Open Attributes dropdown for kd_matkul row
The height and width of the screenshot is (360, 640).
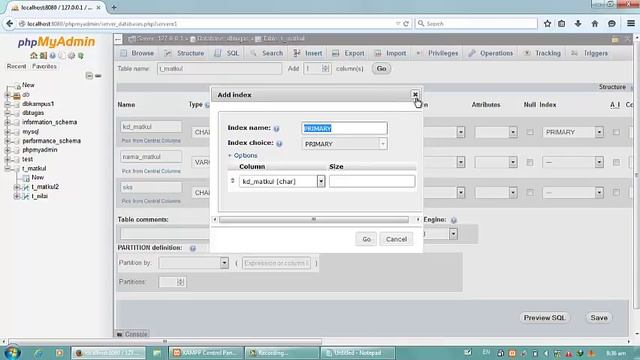point(496,132)
